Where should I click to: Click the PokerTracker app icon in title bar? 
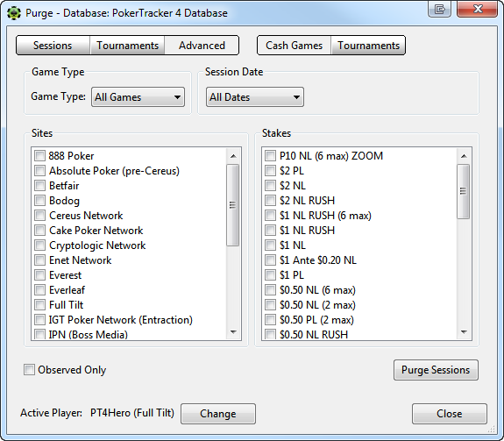pos(14,13)
